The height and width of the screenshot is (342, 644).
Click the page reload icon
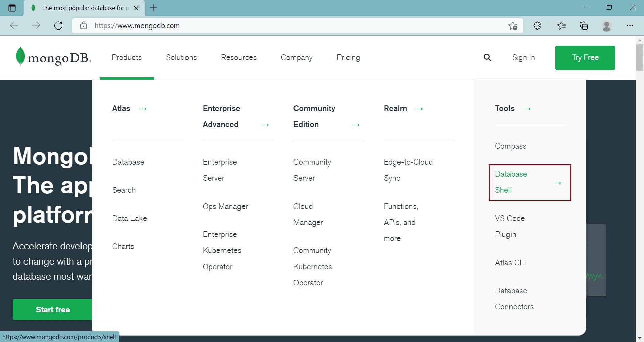coord(58,25)
